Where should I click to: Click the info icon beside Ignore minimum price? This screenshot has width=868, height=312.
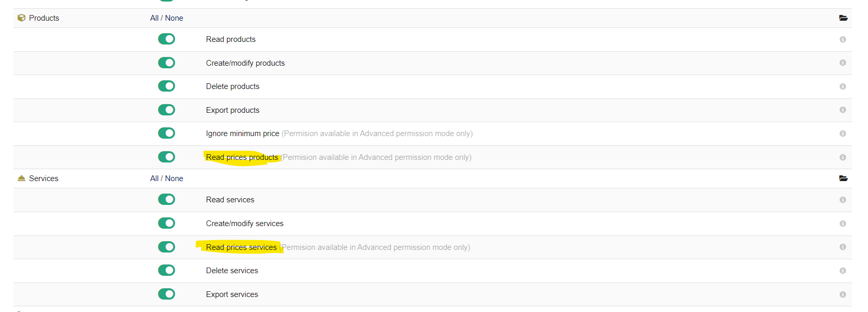pyautogui.click(x=843, y=133)
